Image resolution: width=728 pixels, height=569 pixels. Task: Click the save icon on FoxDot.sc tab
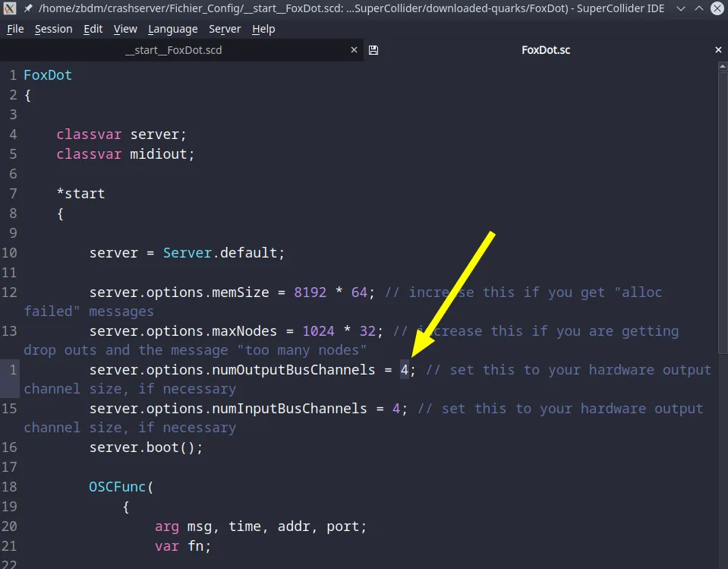pos(373,50)
